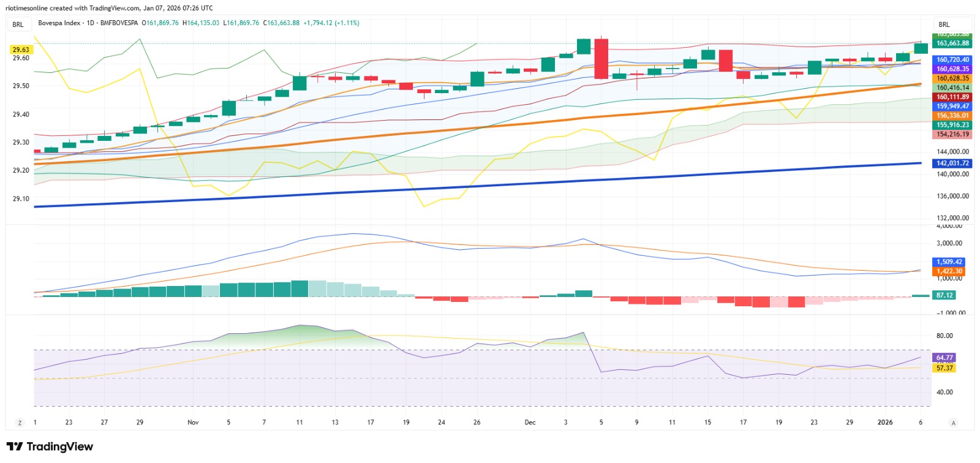Viewport: 980px width, 463px height.
Task: Click the 2026 year marker on time axis
Action: pos(885,423)
